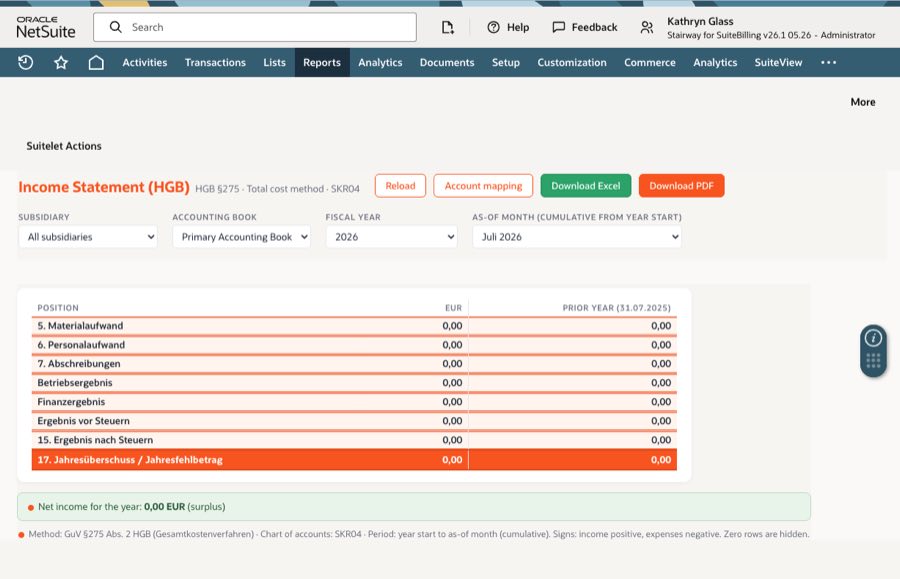Open the Analytics menu next to Reports
Viewport: 900px width, 579px height.
[x=380, y=63]
